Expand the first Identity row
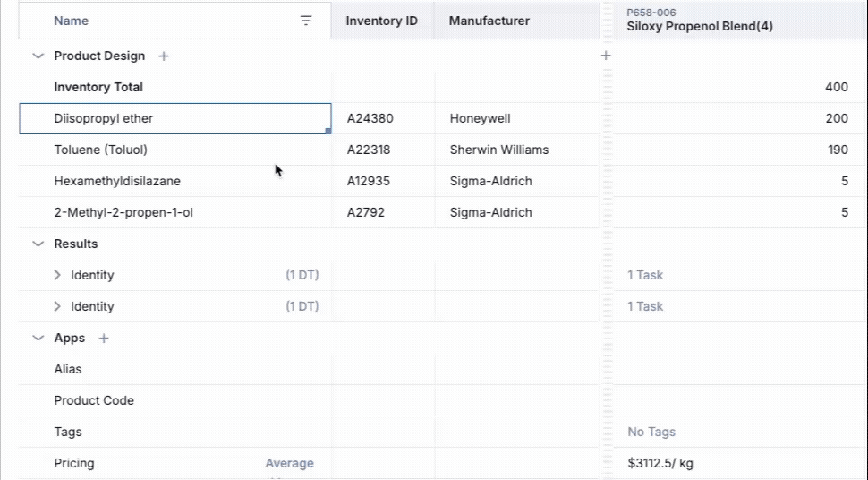 (x=57, y=275)
